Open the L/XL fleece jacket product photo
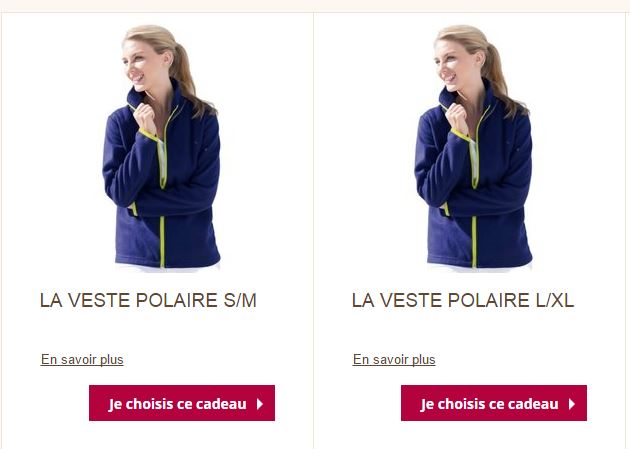 [473, 148]
